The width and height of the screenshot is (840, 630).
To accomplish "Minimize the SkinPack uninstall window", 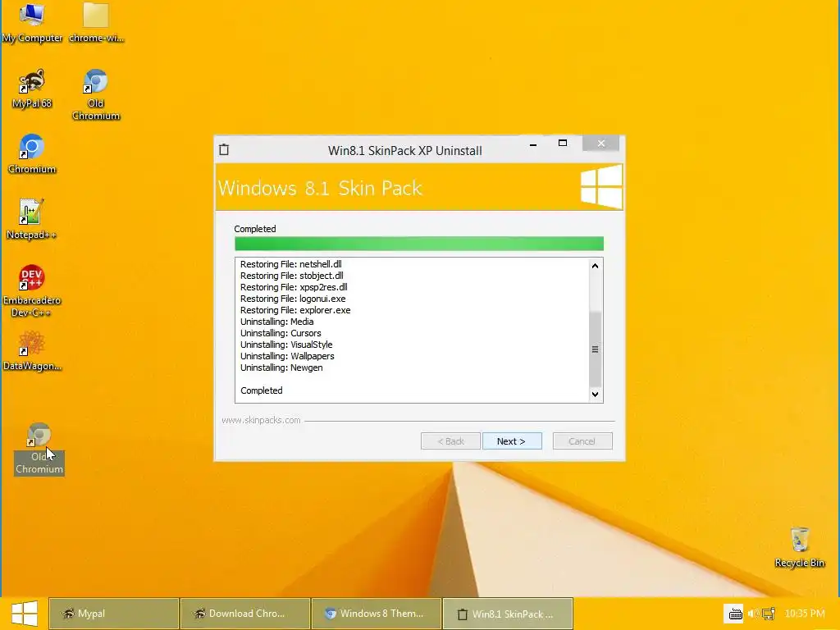I will click(533, 144).
